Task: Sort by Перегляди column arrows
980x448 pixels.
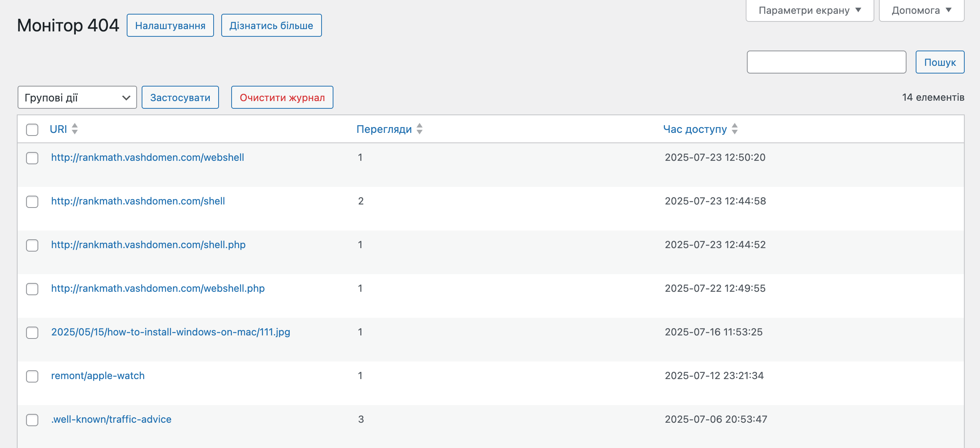Action: point(420,129)
